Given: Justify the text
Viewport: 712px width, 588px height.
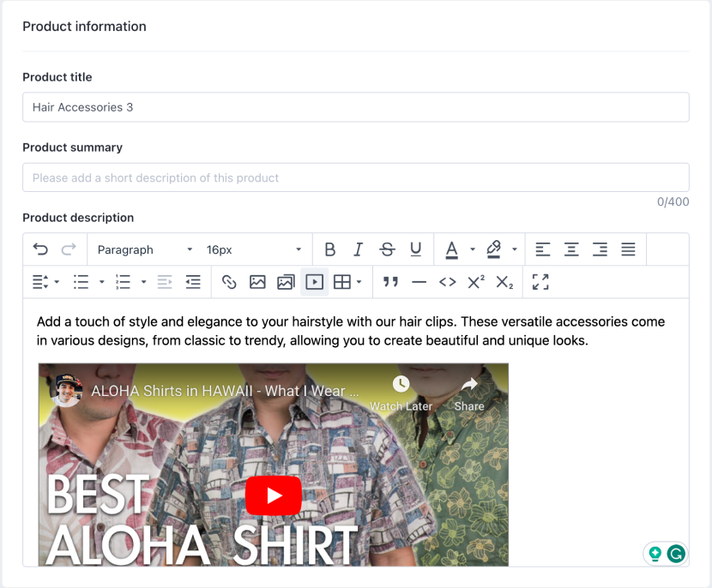Looking at the screenshot, I should click(x=629, y=249).
